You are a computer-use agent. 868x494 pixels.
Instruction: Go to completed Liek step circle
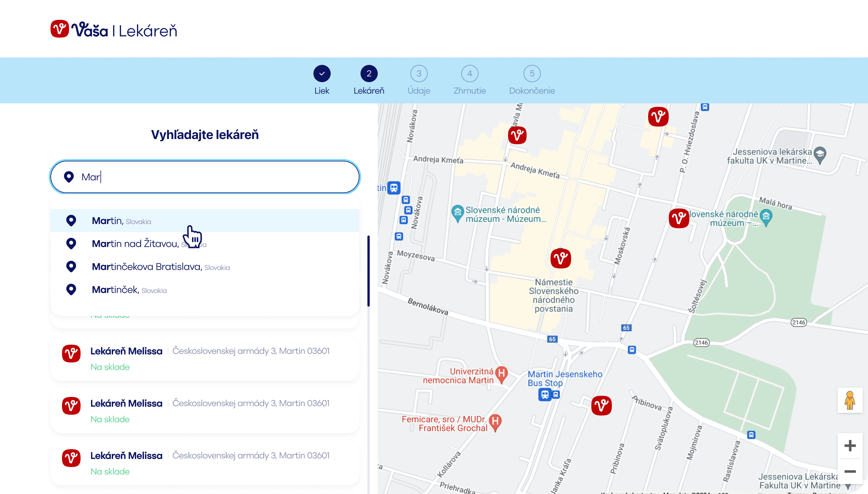[x=322, y=73]
